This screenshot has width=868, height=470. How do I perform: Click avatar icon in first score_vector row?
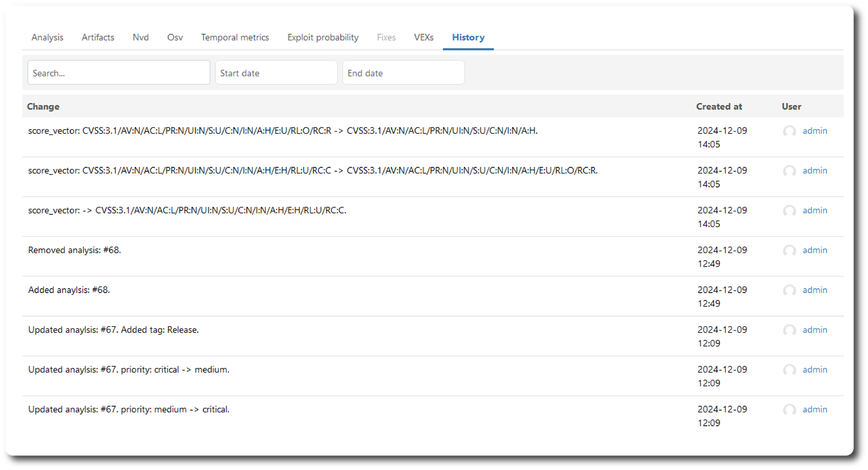tap(789, 131)
